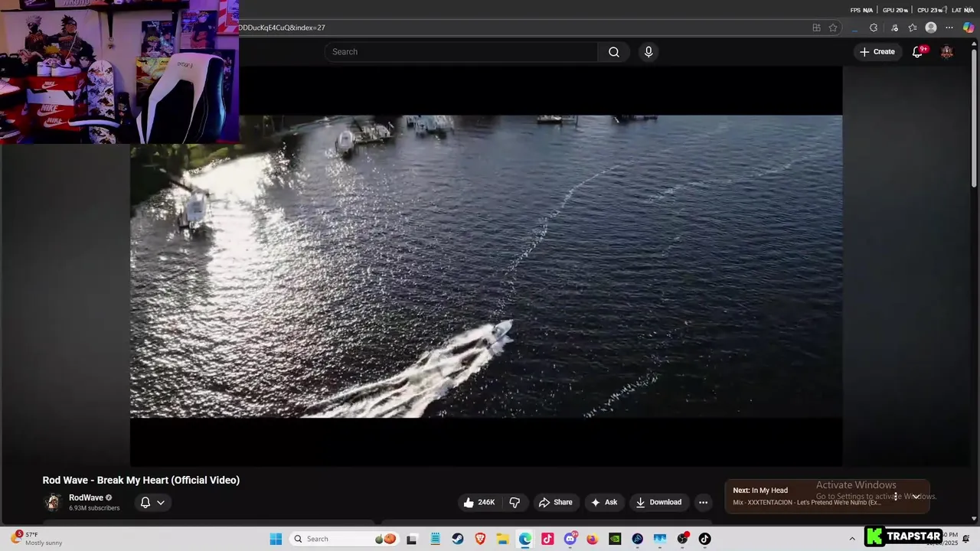Click video title Rod Wave - Break My Heart
The height and width of the screenshot is (551, 980).
pos(141,480)
